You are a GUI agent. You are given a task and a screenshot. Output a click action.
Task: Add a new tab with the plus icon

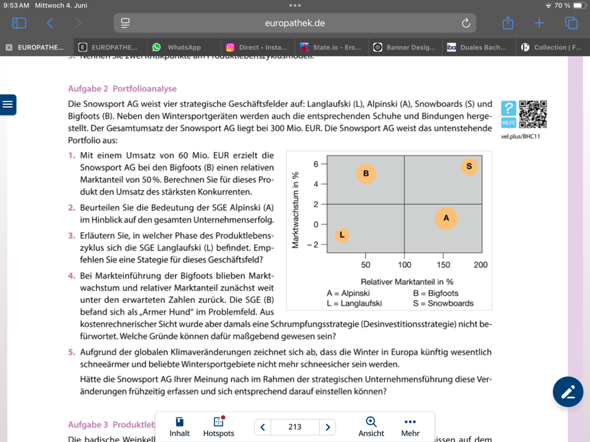[x=539, y=23]
